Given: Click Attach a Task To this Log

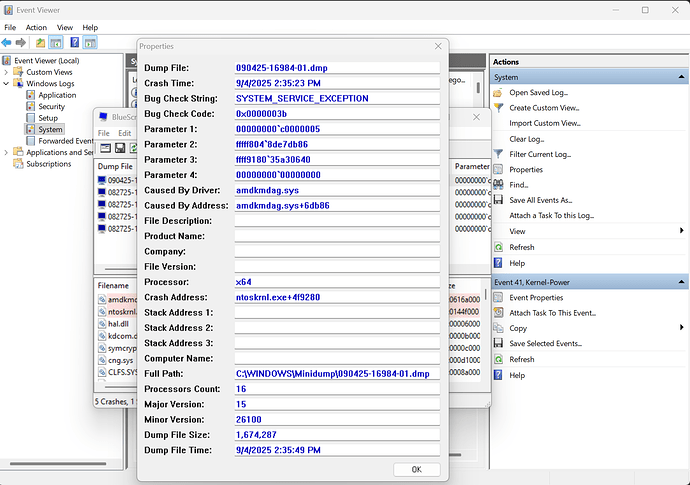Looking at the screenshot, I should point(551,216).
